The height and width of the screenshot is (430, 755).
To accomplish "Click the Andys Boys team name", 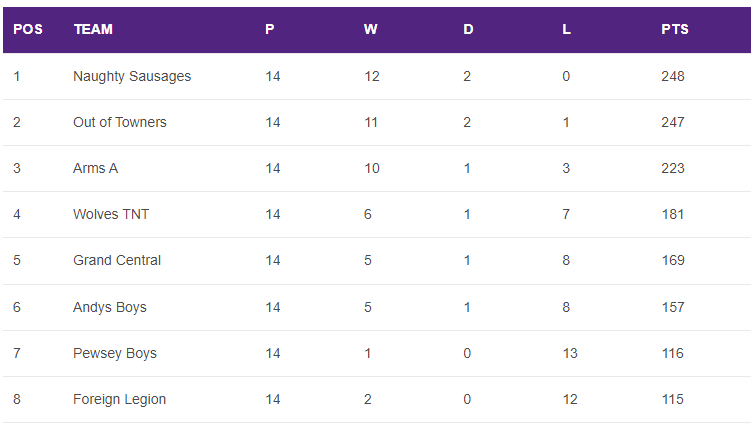I will coord(110,307).
